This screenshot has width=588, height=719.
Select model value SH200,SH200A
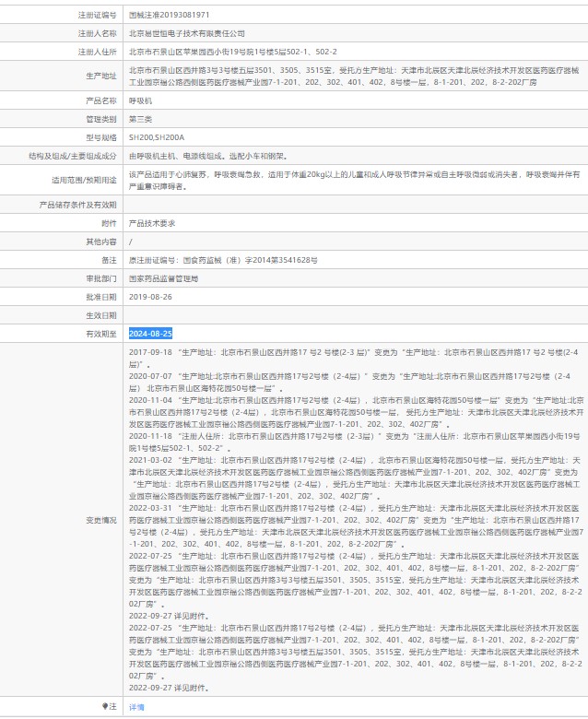[157, 137]
